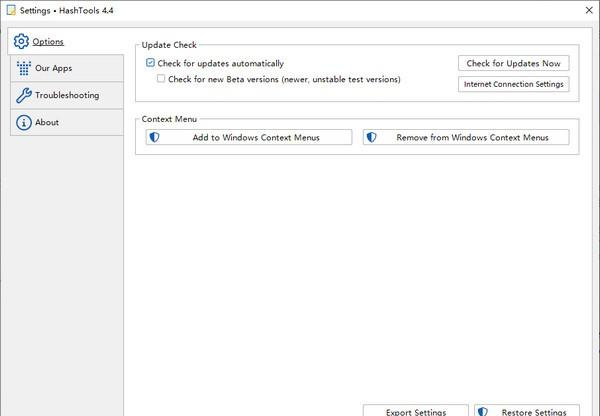Viewport: 600px width, 416px height.
Task: Open the About tab
Action: coord(67,122)
